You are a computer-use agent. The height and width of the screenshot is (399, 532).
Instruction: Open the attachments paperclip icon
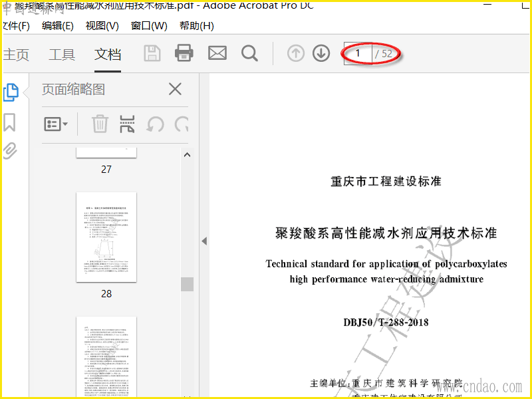pos(10,151)
